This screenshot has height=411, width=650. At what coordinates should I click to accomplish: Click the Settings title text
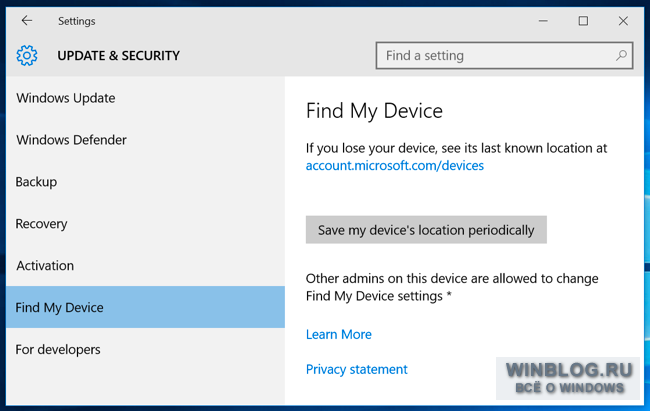(77, 21)
